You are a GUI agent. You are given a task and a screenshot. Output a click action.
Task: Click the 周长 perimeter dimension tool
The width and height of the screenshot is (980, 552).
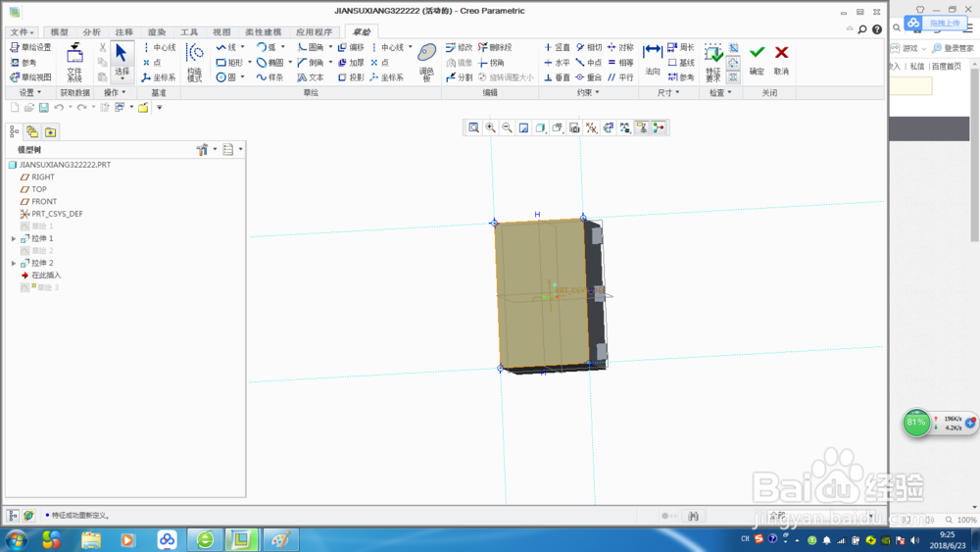click(x=681, y=47)
